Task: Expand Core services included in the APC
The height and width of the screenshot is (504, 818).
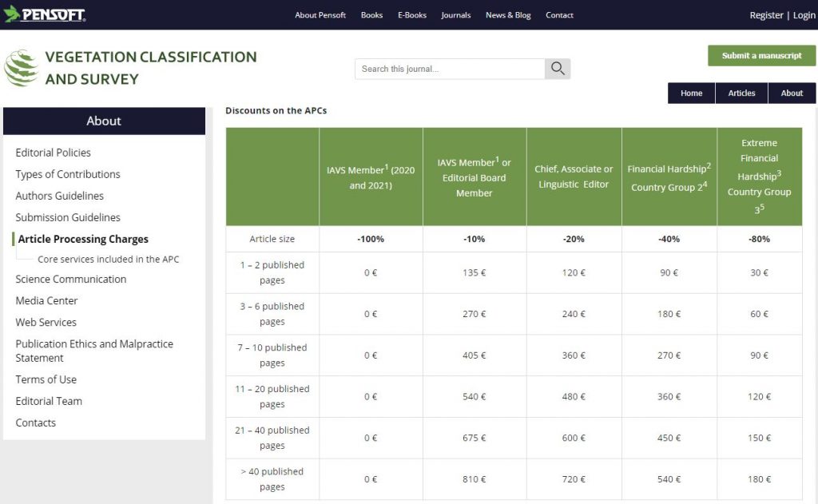Action: pyautogui.click(x=109, y=259)
